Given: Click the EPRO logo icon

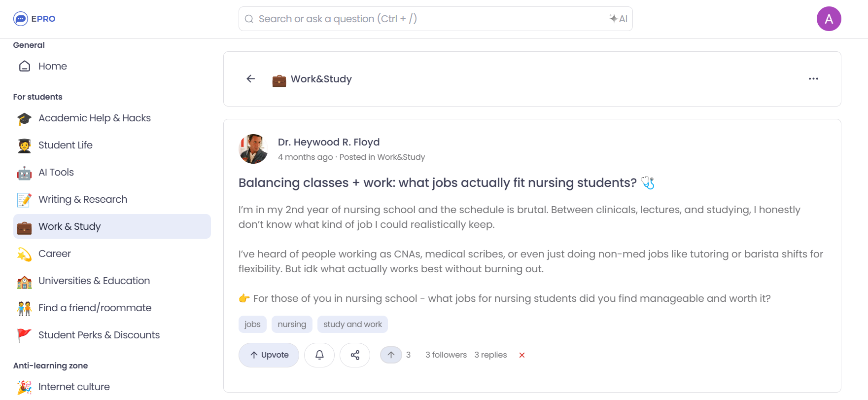Looking at the screenshot, I should (20, 18).
